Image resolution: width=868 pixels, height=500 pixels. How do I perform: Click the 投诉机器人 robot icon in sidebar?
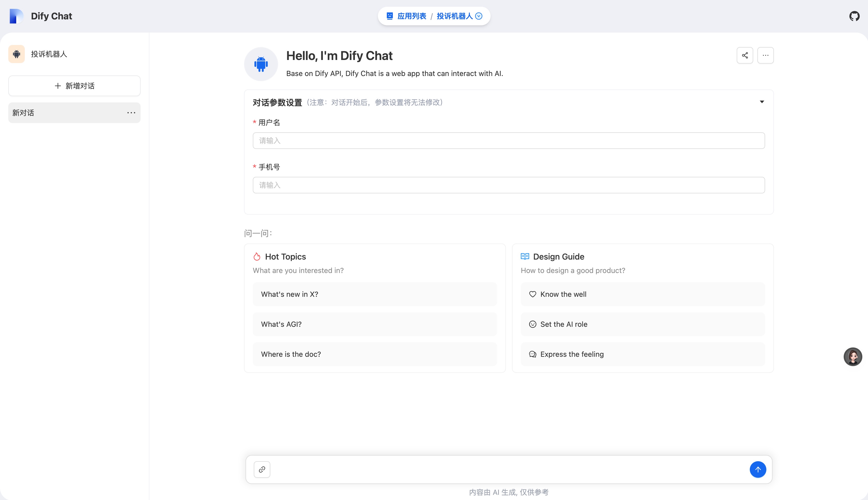(x=17, y=54)
